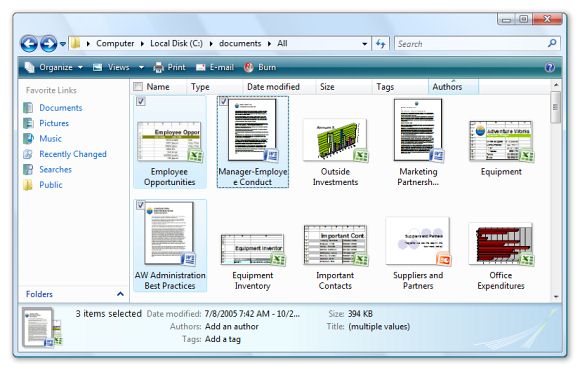Image resolution: width=580 pixels, height=370 pixels.
Task: Open Pictures in Favorite Links
Action: pyautogui.click(x=47, y=123)
